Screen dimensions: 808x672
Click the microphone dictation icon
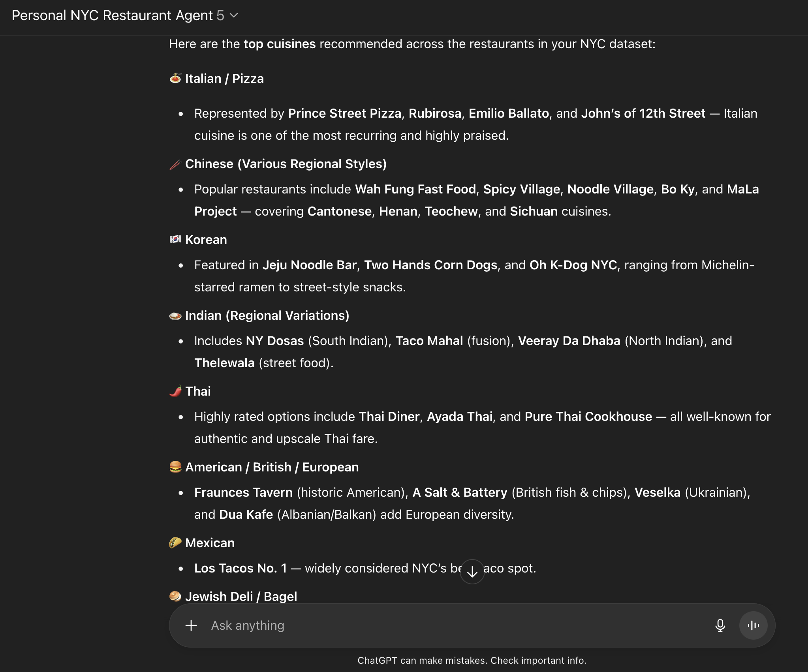point(720,625)
